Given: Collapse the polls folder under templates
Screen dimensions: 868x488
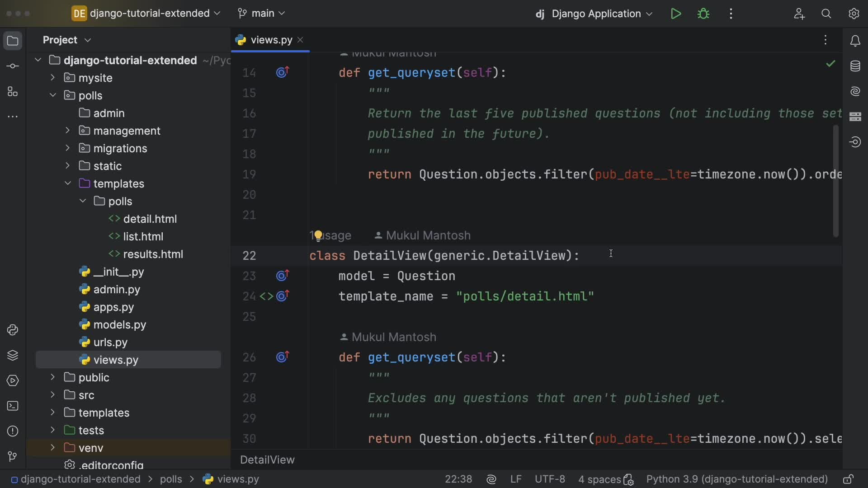Looking at the screenshot, I should pyautogui.click(x=83, y=201).
